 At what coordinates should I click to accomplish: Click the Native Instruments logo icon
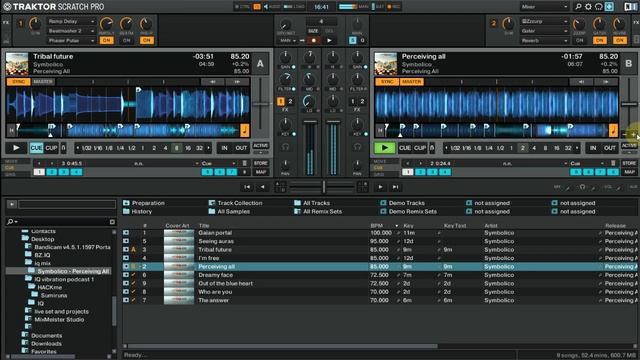coord(630,7)
